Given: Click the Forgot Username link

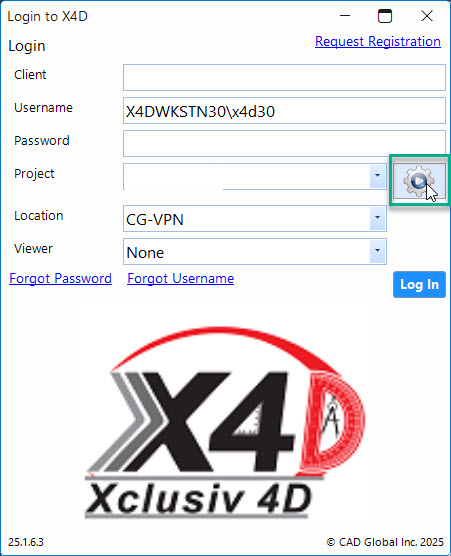Looking at the screenshot, I should tap(180, 279).
